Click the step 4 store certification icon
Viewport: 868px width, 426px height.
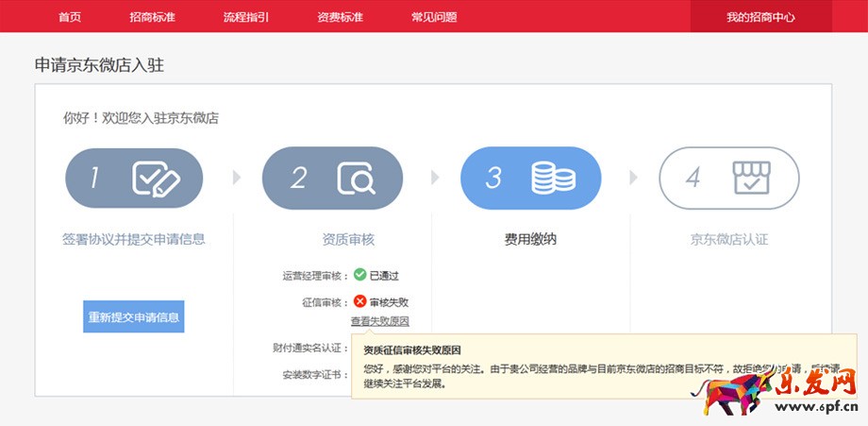pyautogui.click(x=752, y=178)
